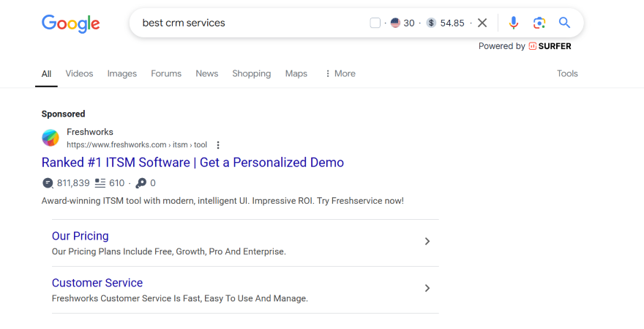644x329 pixels.
Task: Open the Our Pricing sitelink
Action: pos(80,236)
